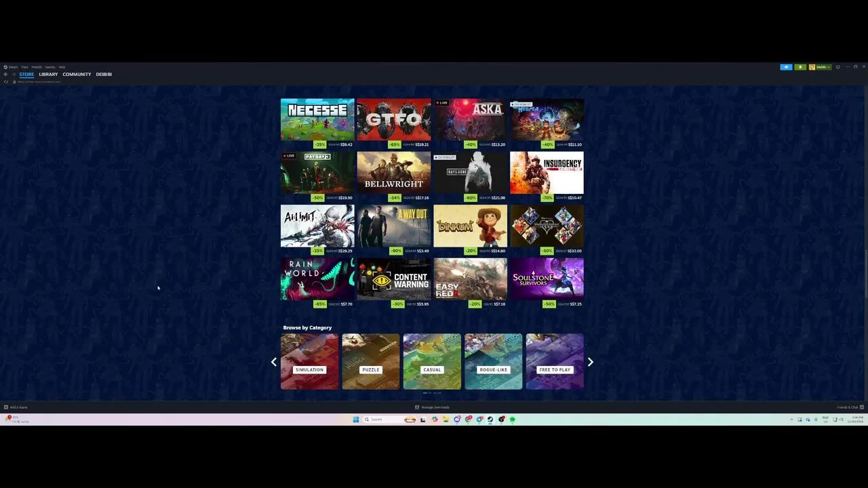Open the Necesse game tile
868x488 pixels.
pyautogui.click(x=317, y=120)
